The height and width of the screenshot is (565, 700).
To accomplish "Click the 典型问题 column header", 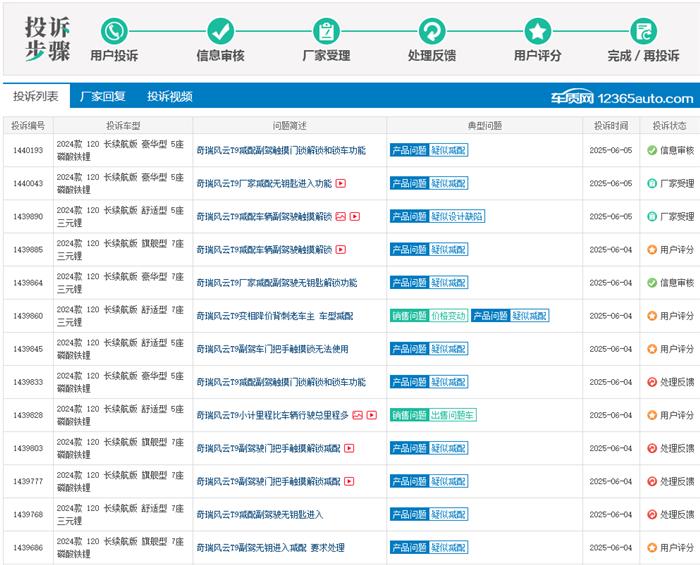I will 485,126.
